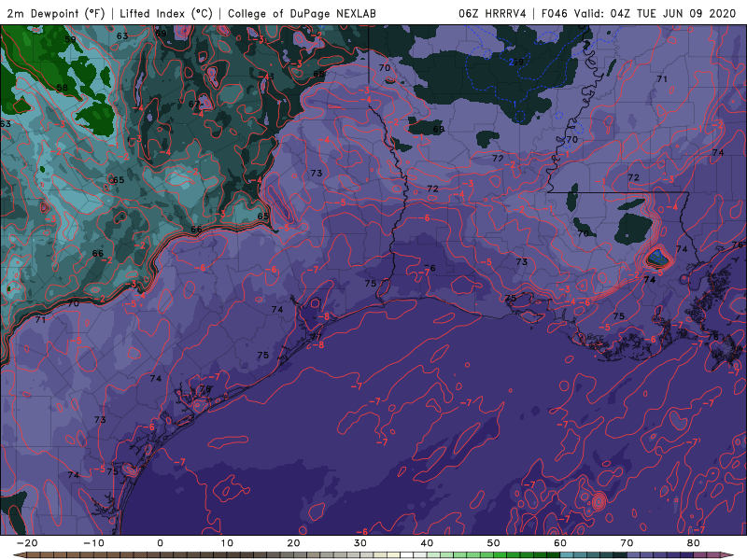
Task: Click the 60 label on the color scale
Action: click(x=560, y=543)
